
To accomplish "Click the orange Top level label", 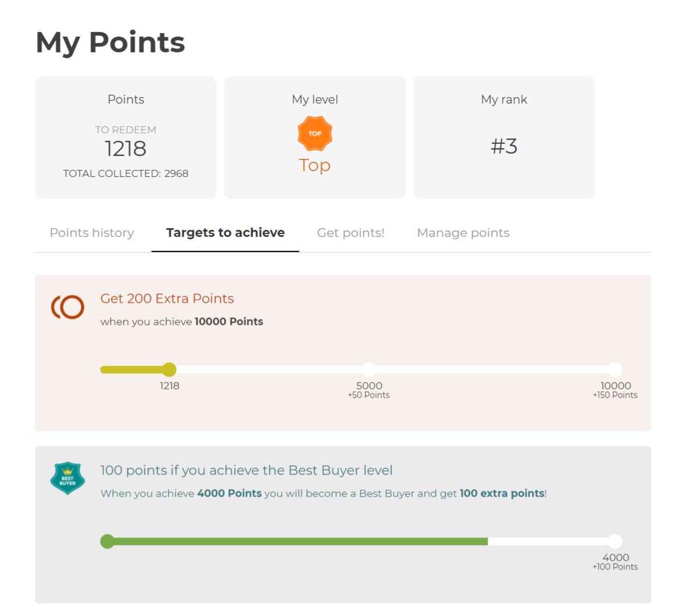I will coord(315,165).
